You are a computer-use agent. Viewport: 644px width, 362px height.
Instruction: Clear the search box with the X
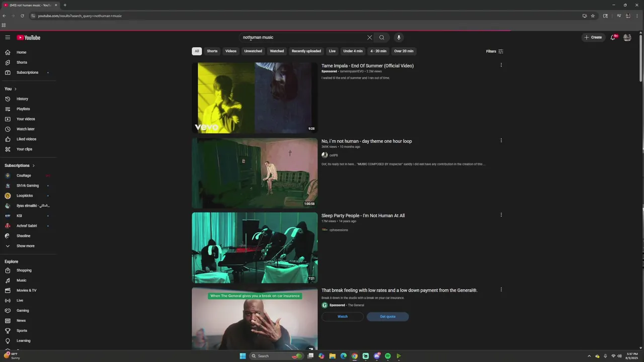(x=369, y=37)
